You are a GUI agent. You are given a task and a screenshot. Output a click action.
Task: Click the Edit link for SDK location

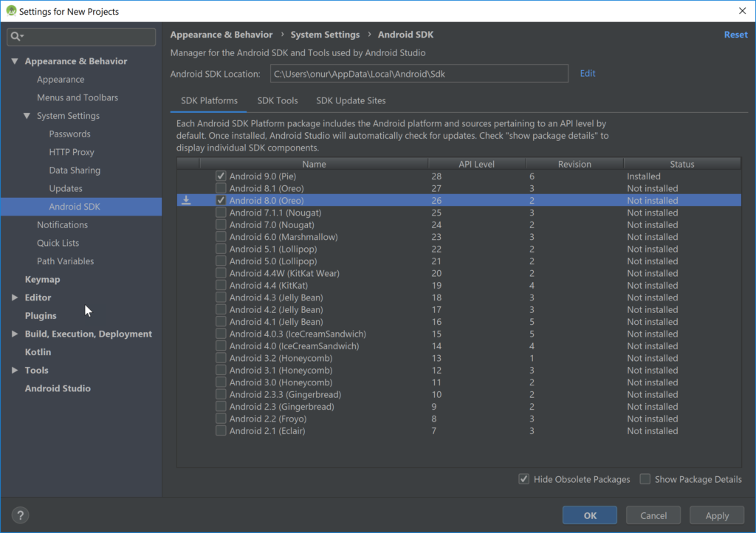click(587, 73)
